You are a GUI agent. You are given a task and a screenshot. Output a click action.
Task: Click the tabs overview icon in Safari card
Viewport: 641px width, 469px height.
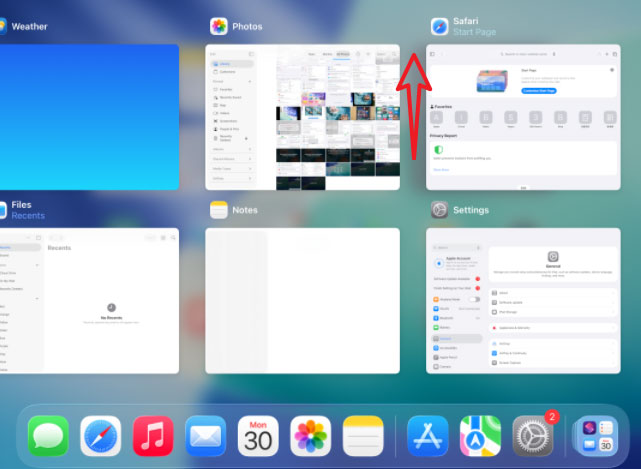[614, 54]
